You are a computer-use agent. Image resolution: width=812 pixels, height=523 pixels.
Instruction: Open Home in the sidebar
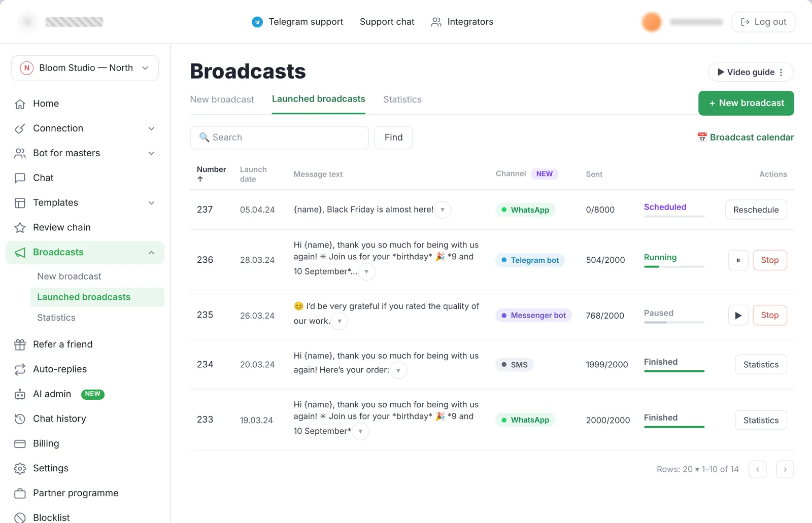click(85, 103)
